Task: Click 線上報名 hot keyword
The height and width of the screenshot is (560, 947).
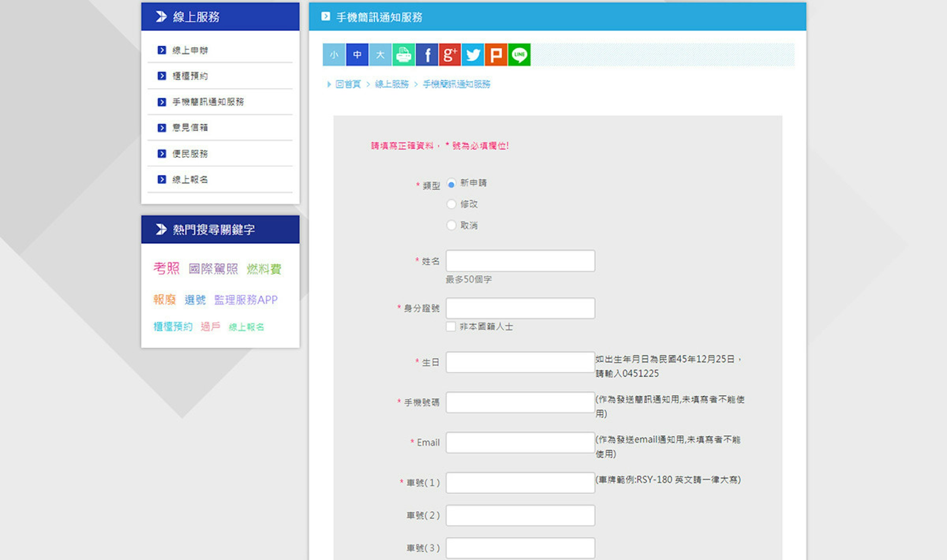Action: [247, 327]
